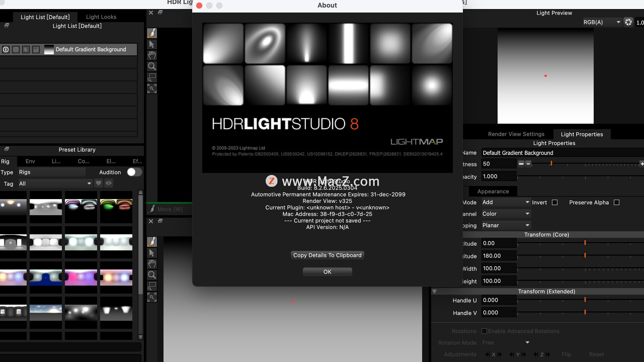Screen dimensions: 644x362
Task: Enable the Preserve Alpha checkbox
Action: (x=616, y=202)
